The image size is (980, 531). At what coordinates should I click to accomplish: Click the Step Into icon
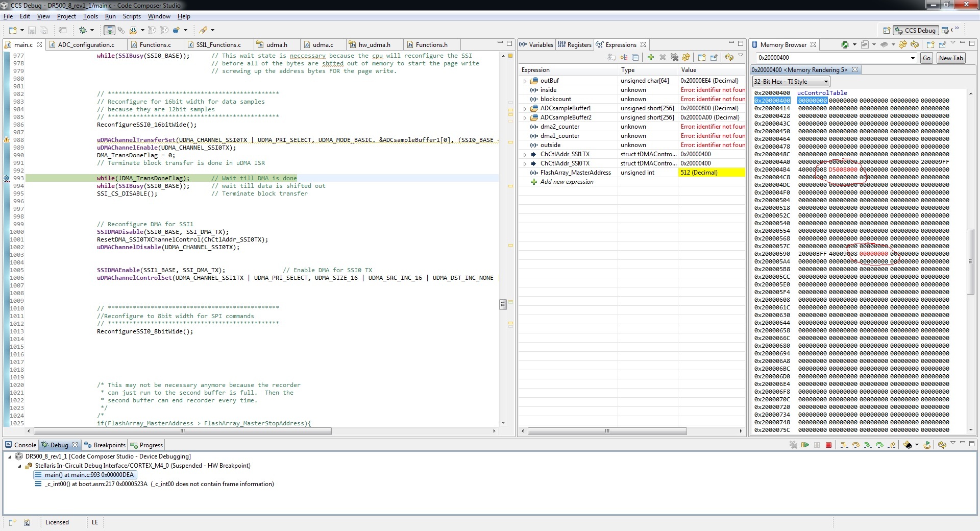(844, 445)
